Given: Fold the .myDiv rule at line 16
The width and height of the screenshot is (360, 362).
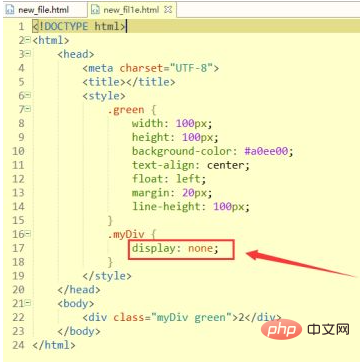Looking at the screenshot, I should point(28,234).
